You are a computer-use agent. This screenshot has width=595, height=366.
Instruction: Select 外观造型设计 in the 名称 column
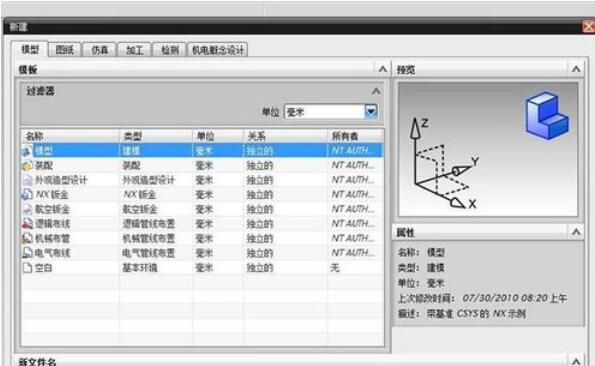click(x=61, y=180)
